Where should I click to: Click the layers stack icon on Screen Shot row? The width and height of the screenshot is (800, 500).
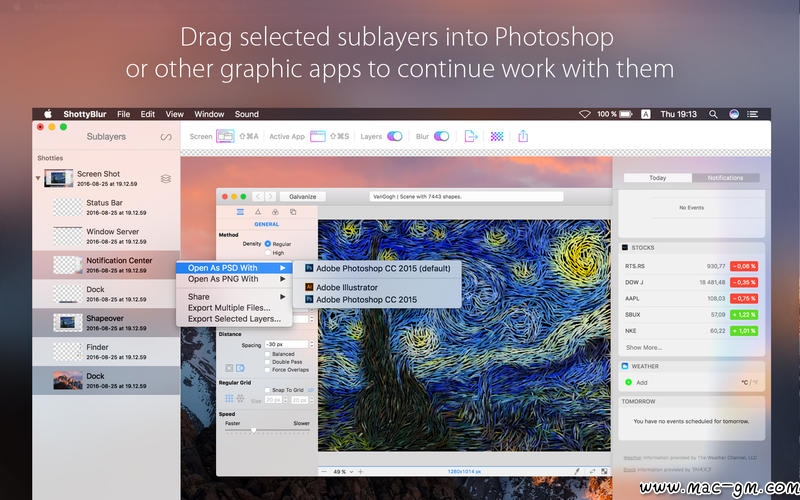(166, 179)
